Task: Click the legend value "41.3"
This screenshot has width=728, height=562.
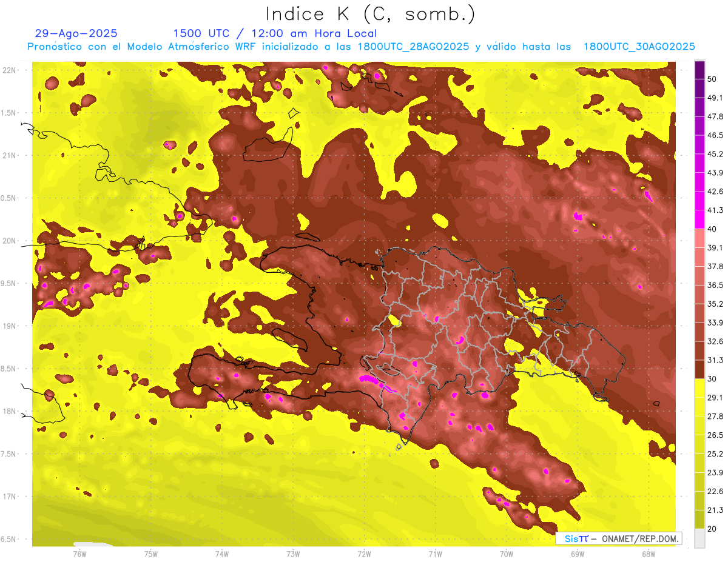Action: coord(715,210)
